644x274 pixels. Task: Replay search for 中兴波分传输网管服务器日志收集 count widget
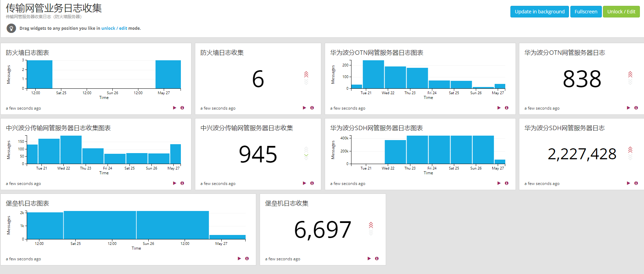(305, 183)
